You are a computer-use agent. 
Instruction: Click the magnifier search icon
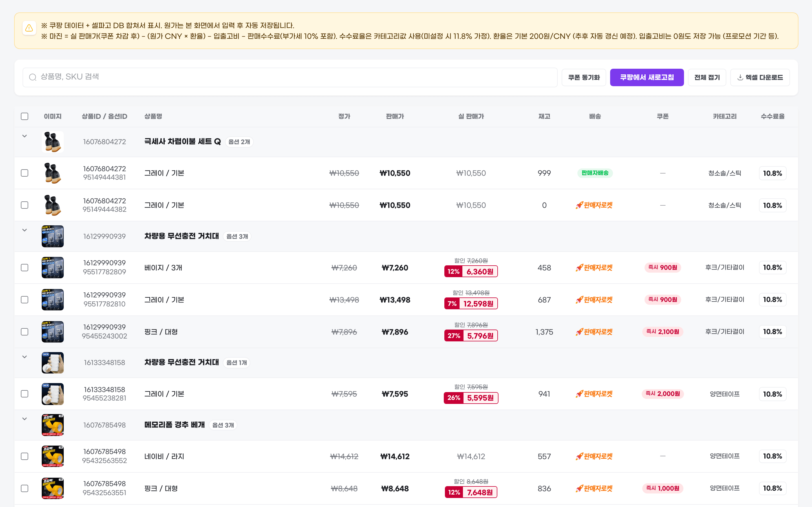pyautogui.click(x=32, y=77)
